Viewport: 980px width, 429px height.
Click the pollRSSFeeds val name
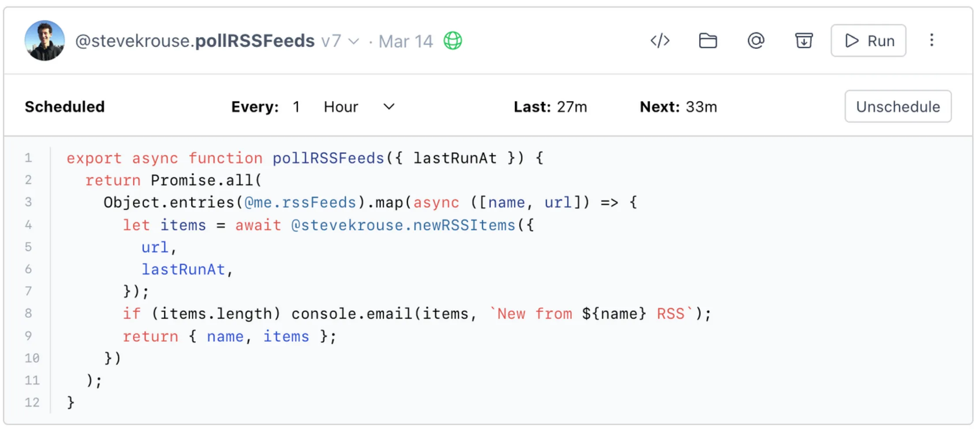pos(254,41)
